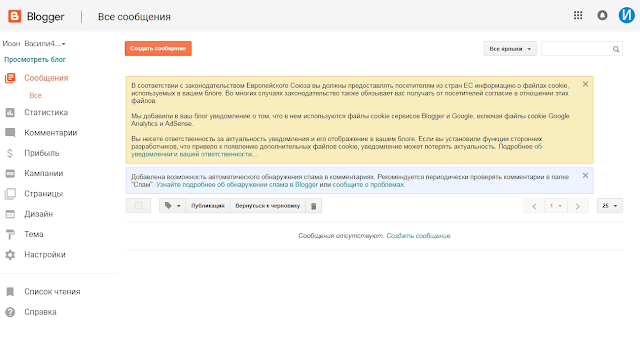Follow the Просмотреть блог link
Viewport: 640px width, 364px height.
click(x=35, y=60)
